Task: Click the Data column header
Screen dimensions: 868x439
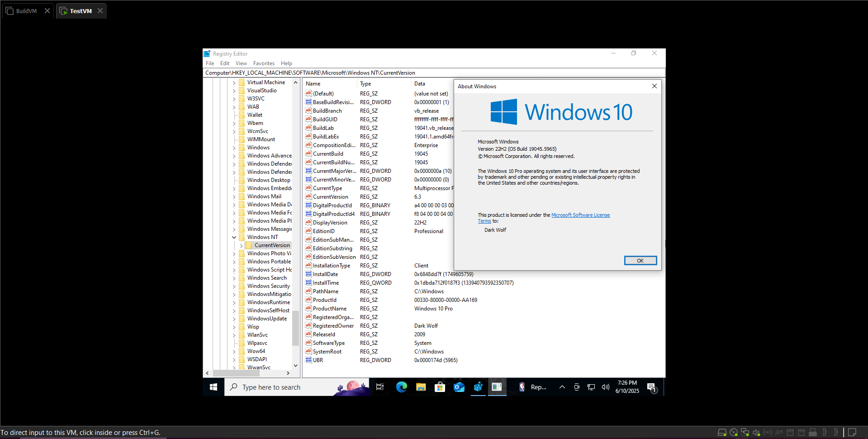Action: tap(432, 84)
